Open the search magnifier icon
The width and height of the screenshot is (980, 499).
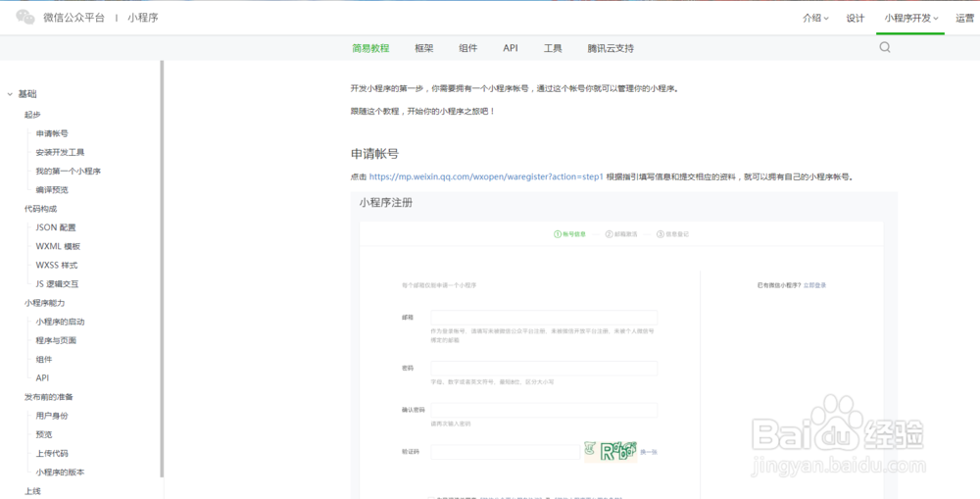tap(884, 47)
